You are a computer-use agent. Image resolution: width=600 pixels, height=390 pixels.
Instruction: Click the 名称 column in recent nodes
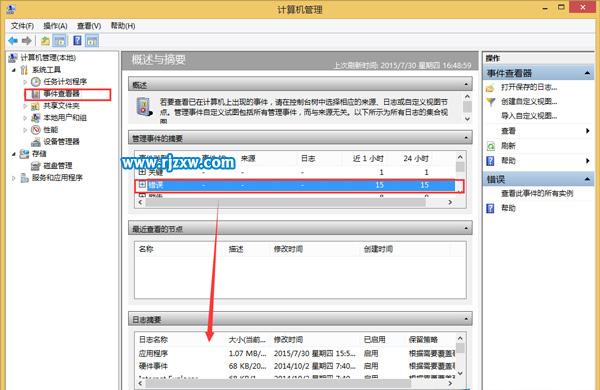[146, 249]
